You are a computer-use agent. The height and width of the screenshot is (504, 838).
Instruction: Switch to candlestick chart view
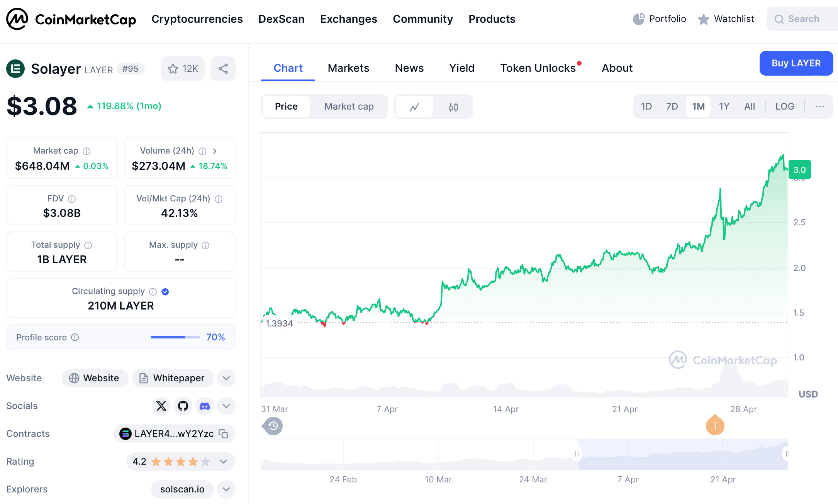[453, 107]
